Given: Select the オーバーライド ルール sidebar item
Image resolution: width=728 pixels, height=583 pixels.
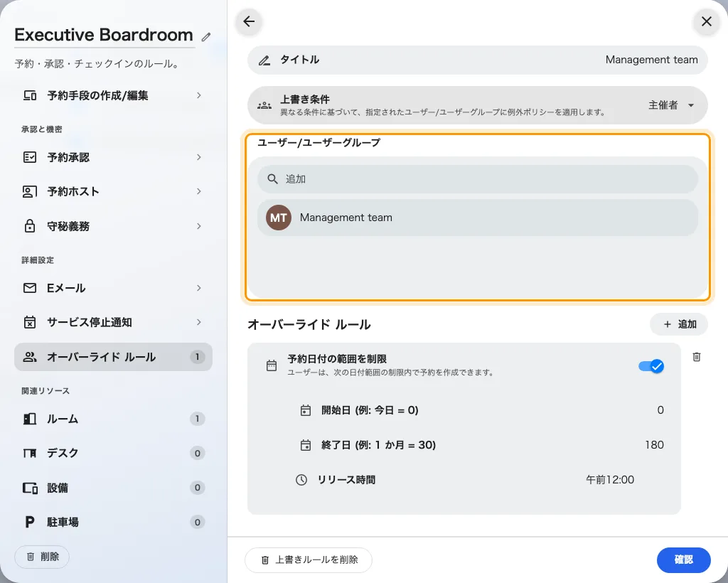Looking at the screenshot, I should pyautogui.click(x=113, y=357).
